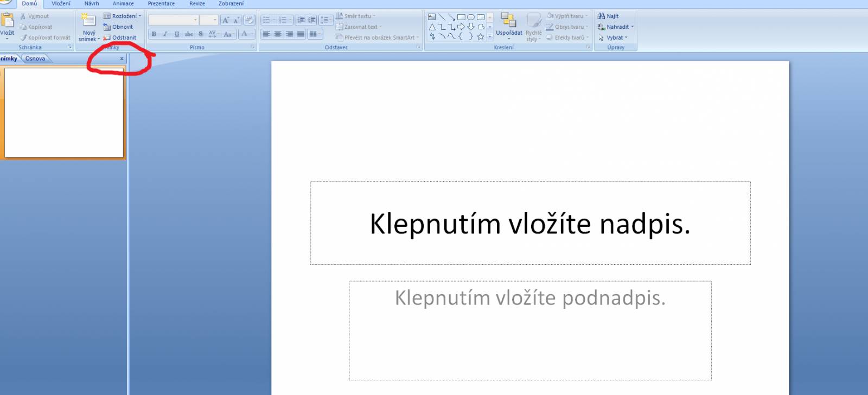Select the Scribble freeform shape
This screenshot has width=868, height=395.
pos(432,37)
